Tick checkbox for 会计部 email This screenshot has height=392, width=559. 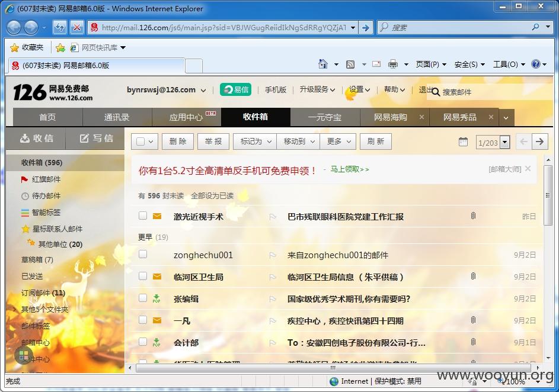click(143, 342)
